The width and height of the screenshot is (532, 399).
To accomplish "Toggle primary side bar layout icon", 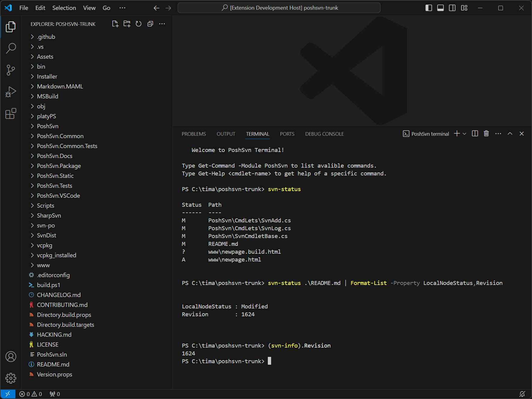I will [429, 8].
